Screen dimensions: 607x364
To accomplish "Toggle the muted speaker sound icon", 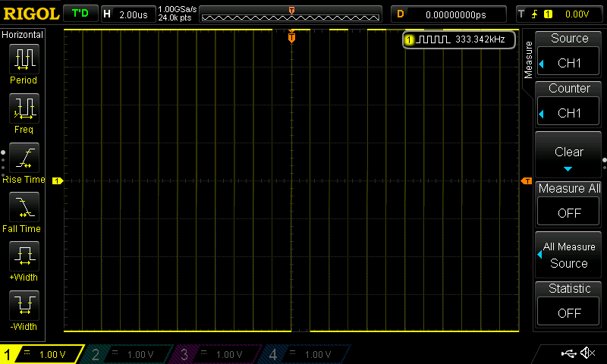I will point(587,353).
